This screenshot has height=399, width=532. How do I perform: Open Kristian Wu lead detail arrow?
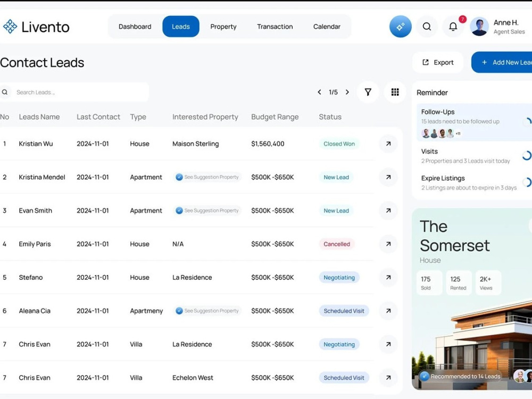click(388, 144)
